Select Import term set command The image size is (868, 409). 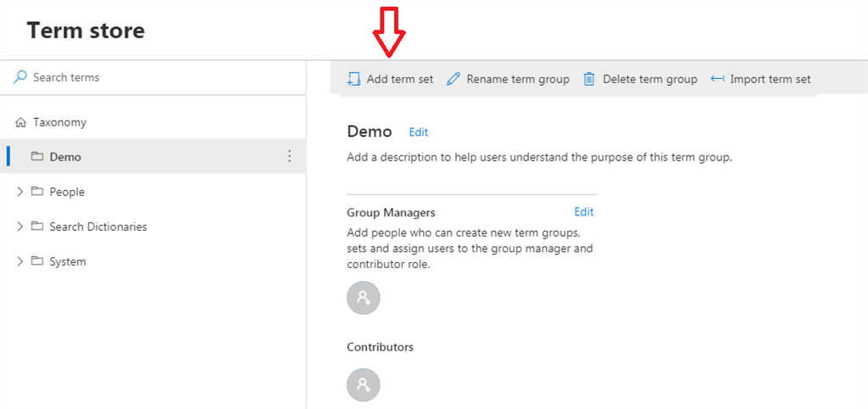click(761, 79)
